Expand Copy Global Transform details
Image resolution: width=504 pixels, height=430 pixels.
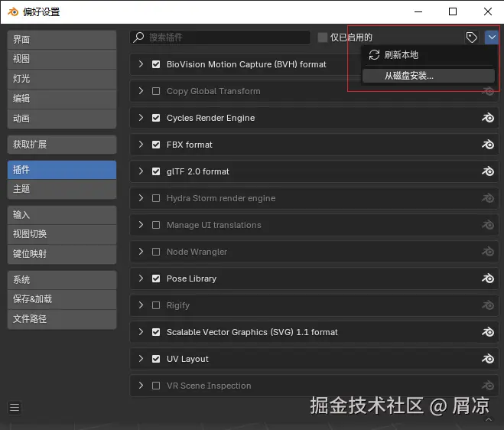point(141,91)
